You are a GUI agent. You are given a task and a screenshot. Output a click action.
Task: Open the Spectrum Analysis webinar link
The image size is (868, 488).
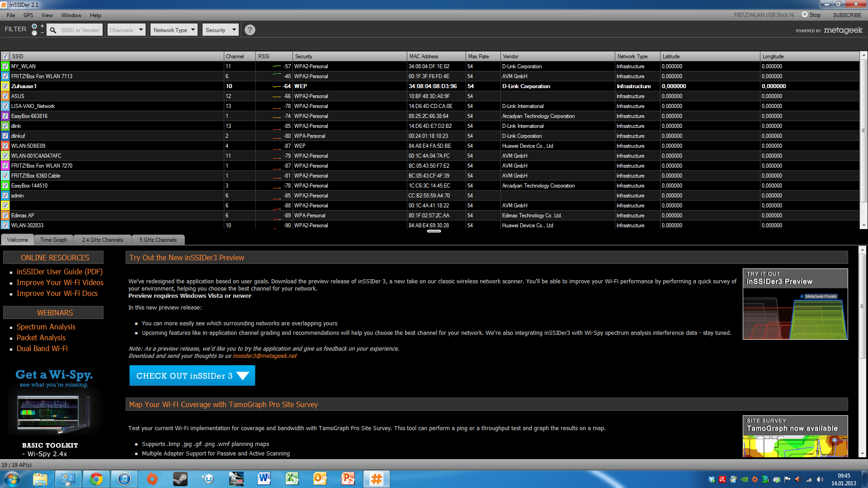pyautogui.click(x=46, y=327)
